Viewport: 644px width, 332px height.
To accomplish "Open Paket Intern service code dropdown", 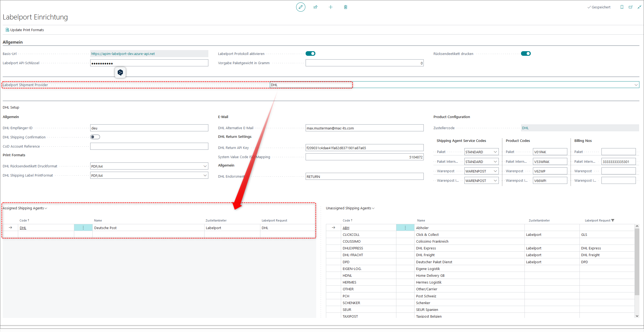I will pos(495,162).
